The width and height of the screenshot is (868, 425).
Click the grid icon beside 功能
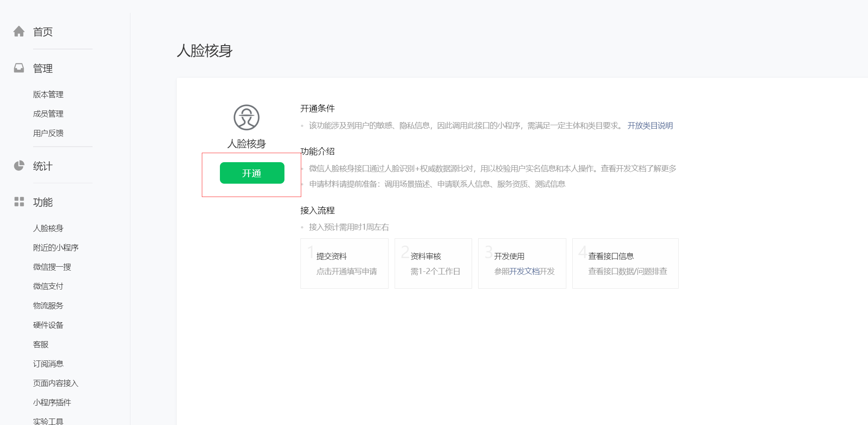pos(19,202)
